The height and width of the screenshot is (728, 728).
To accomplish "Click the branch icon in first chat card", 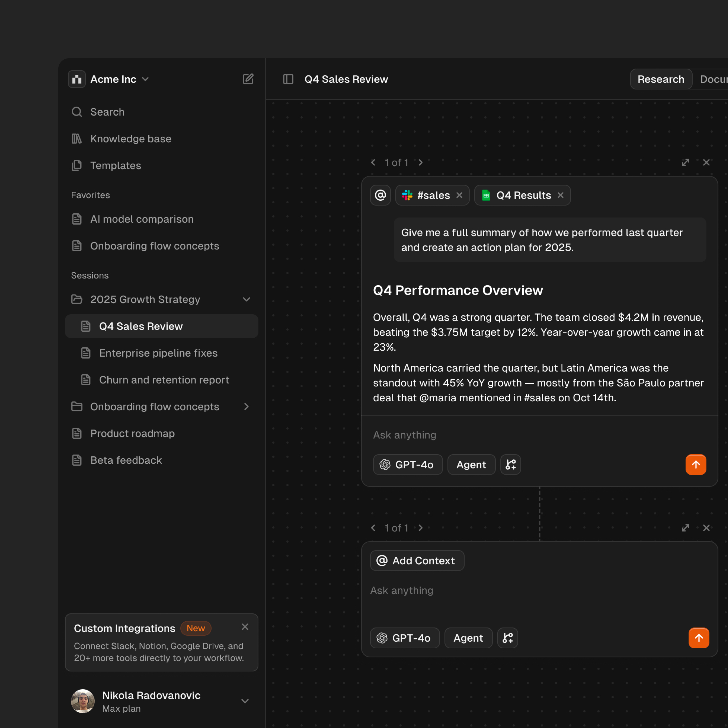I will click(510, 465).
